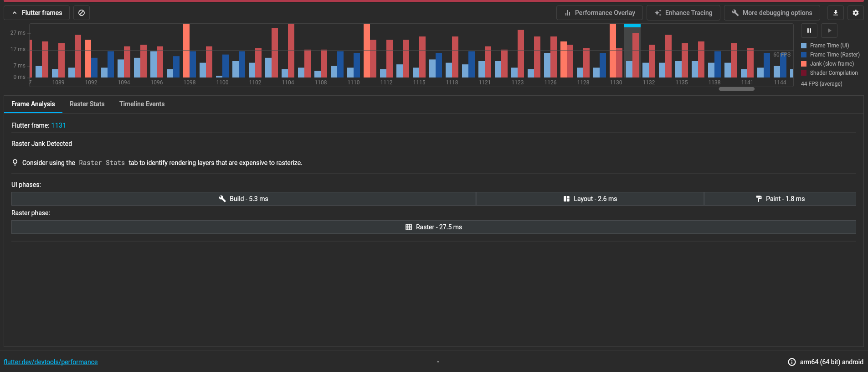Click the frames chart horizontal scrollbar
868x372 pixels.
[x=736, y=89]
